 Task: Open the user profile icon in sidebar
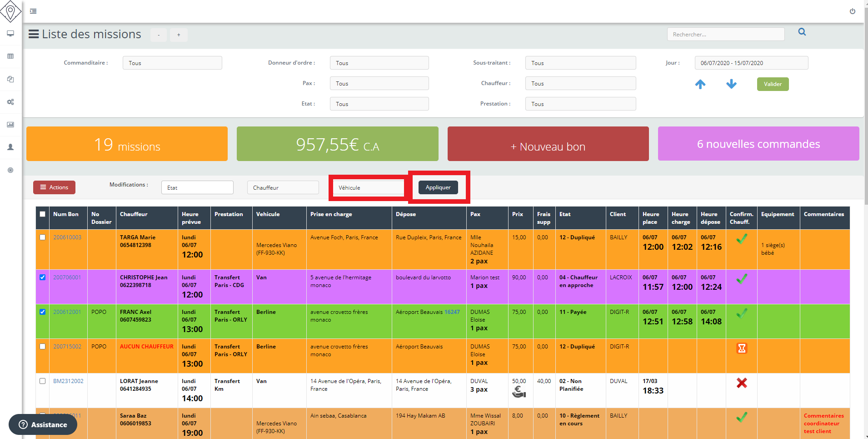click(10, 147)
